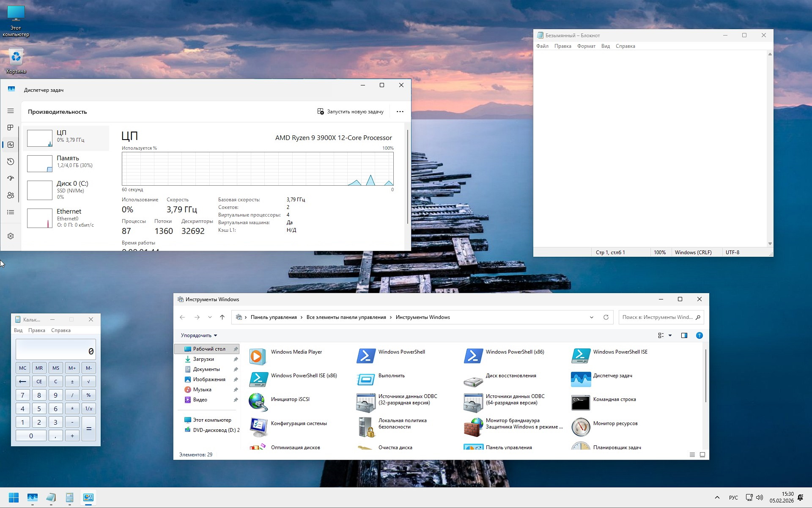Expand chevron after 'Все элементы панели управления' breadcrumb
Screen dimensions: 812x508
click(391, 317)
